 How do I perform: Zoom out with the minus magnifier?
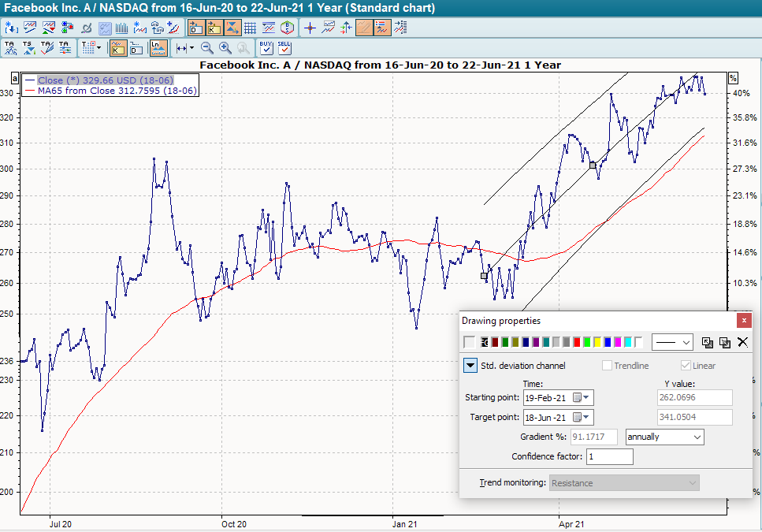(x=206, y=48)
